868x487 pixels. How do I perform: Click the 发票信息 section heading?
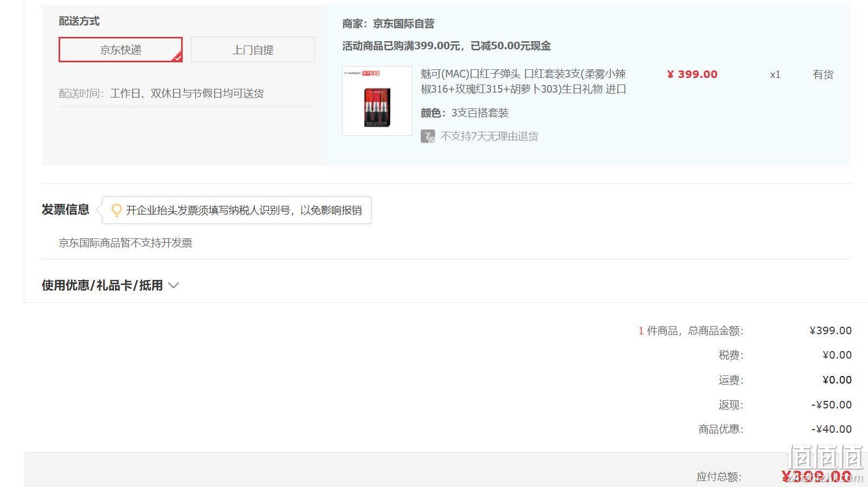pos(66,210)
